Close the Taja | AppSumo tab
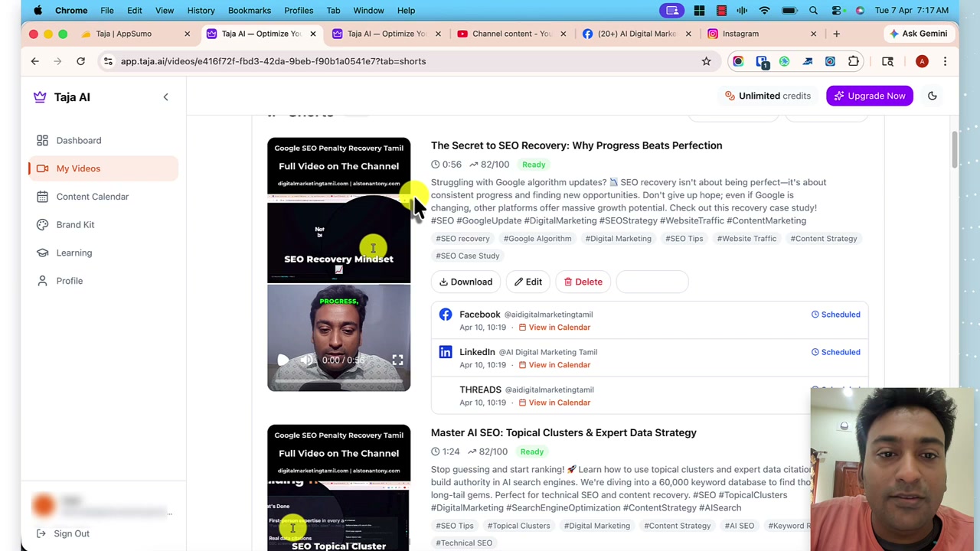 187,34
